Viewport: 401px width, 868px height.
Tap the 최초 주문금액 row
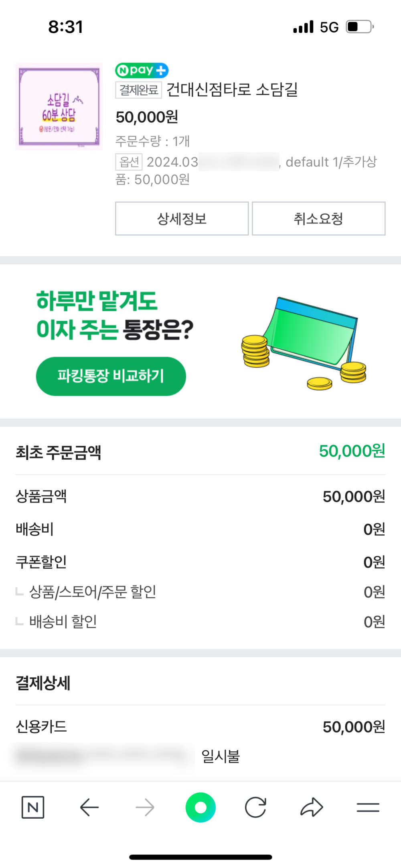[200, 452]
